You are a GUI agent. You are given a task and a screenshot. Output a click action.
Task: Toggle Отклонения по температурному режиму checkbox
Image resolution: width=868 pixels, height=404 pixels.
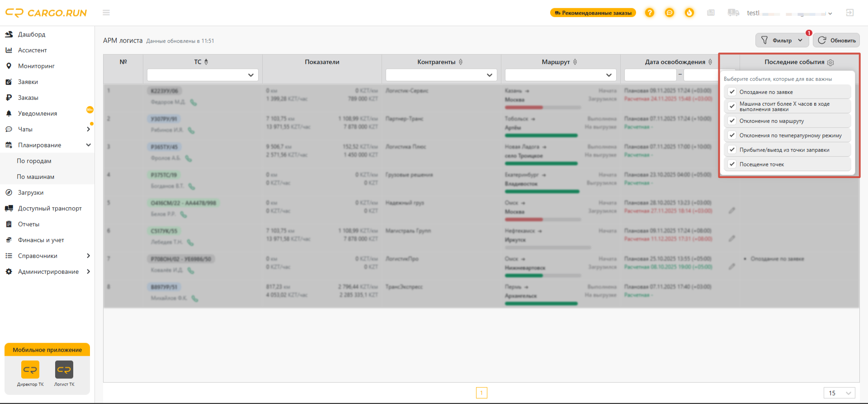point(732,135)
